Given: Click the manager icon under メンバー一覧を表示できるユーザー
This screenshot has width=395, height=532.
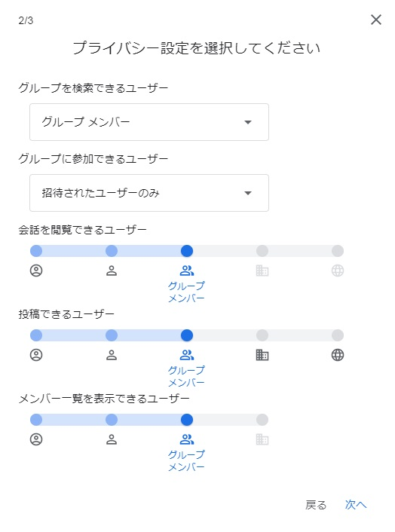Looking at the screenshot, I should pyautogui.click(x=112, y=440).
